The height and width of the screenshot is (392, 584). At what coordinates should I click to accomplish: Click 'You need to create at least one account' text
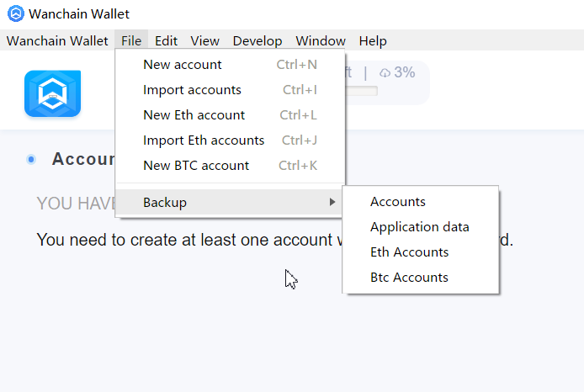click(184, 240)
